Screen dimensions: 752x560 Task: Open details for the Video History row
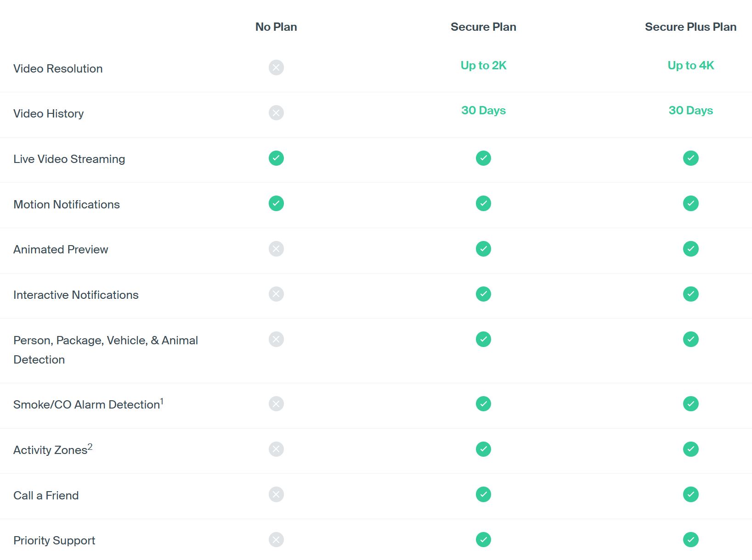pos(49,113)
